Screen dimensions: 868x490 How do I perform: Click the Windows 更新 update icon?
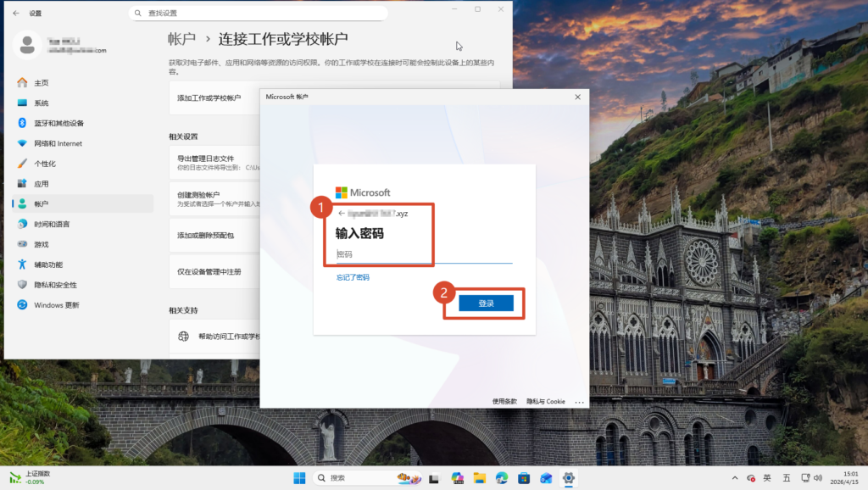click(x=23, y=305)
